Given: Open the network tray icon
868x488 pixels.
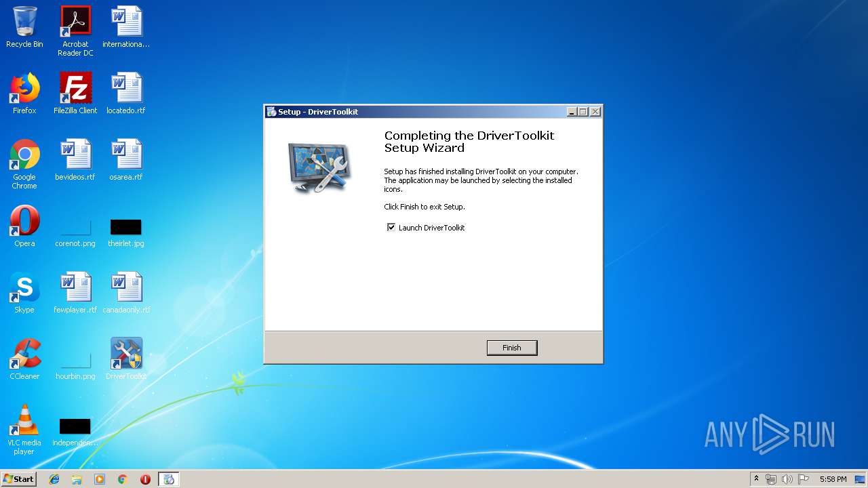Looking at the screenshot, I should click(771, 479).
